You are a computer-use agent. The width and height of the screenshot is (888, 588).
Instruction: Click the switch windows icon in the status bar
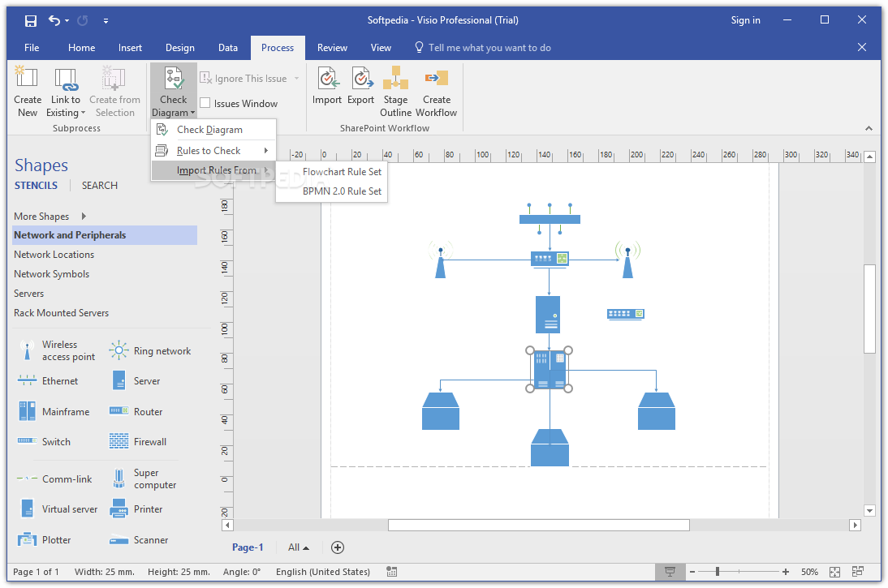click(858, 572)
